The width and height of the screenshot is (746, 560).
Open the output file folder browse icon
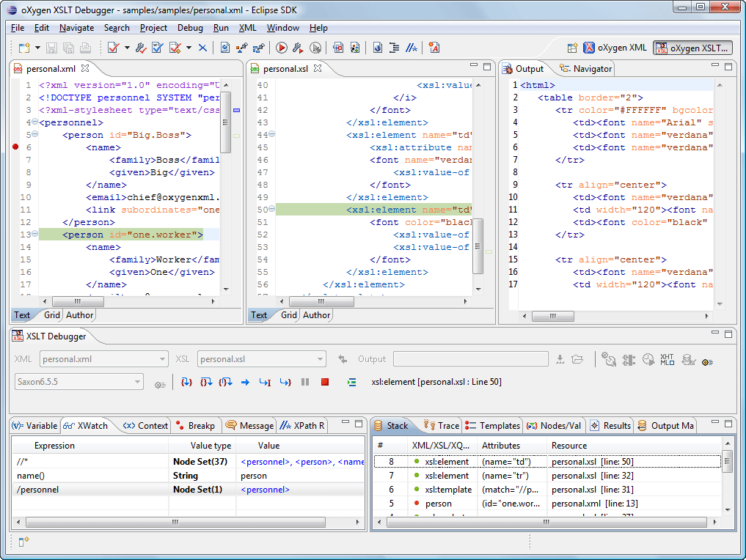[577, 359]
